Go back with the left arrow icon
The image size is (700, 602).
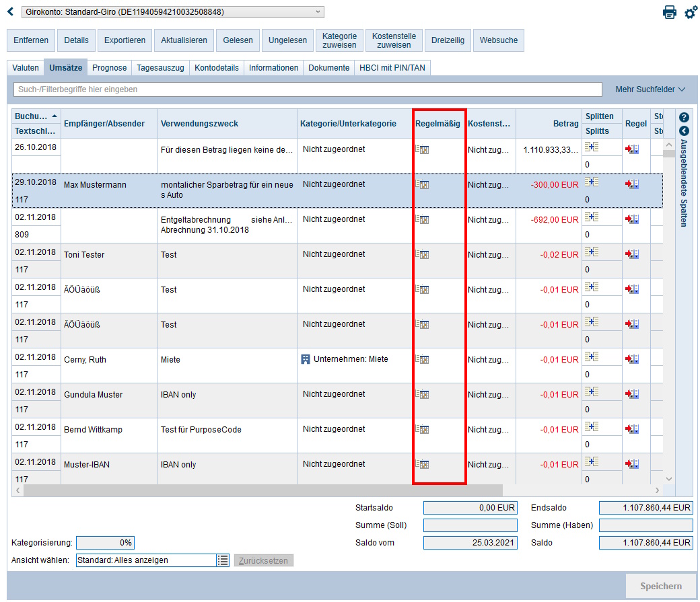11,11
